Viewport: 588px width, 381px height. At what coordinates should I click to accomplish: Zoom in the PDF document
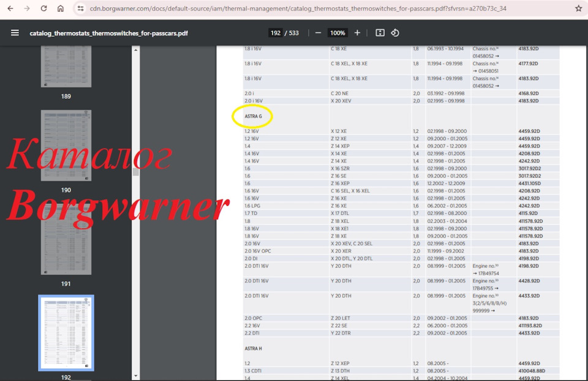click(x=357, y=33)
